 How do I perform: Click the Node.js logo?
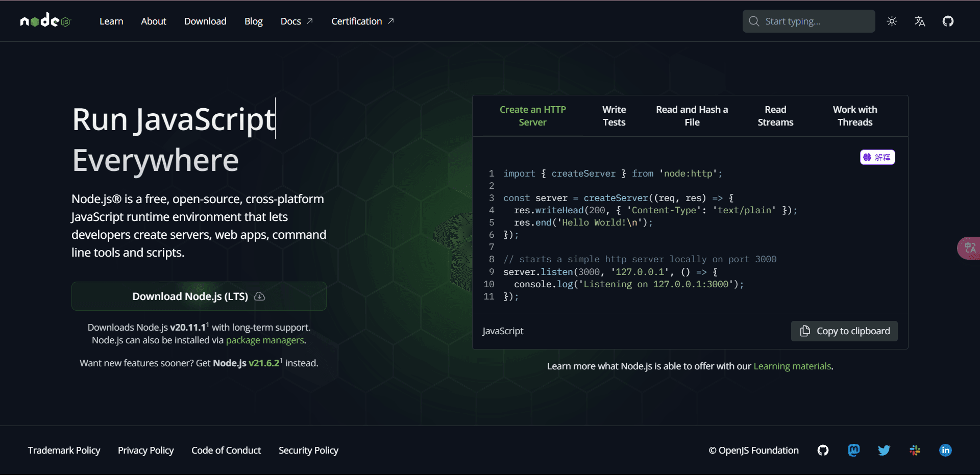45,21
